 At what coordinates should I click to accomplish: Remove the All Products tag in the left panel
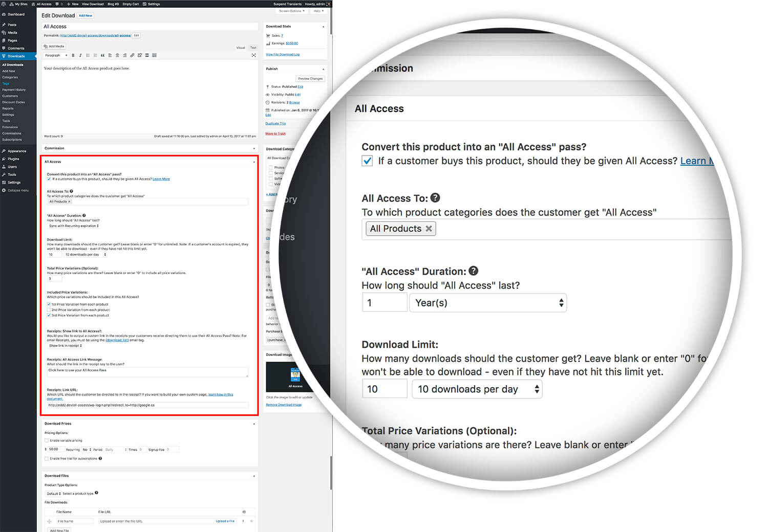(69, 202)
